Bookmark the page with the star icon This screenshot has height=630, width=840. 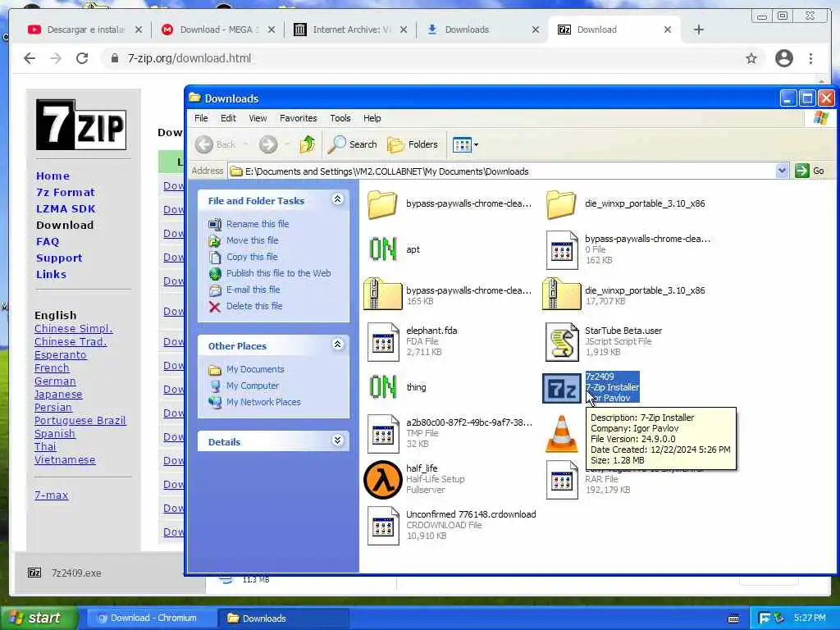pyautogui.click(x=751, y=58)
